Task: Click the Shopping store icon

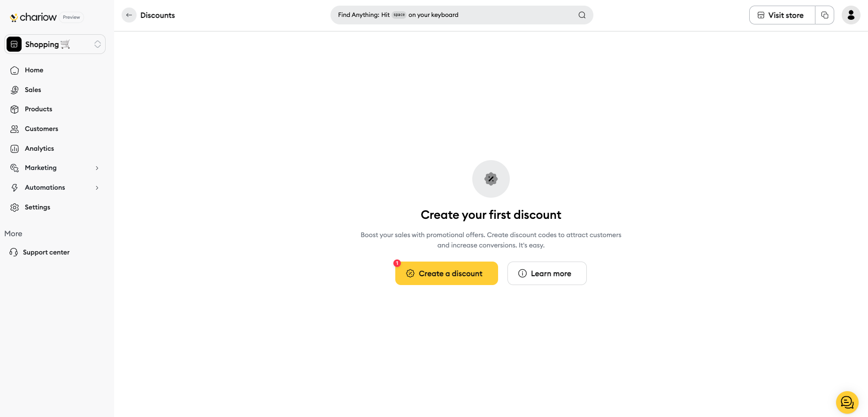Action: click(x=14, y=44)
